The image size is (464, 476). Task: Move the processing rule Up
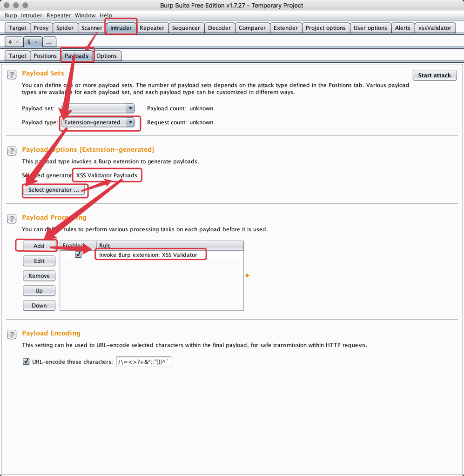point(39,290)
